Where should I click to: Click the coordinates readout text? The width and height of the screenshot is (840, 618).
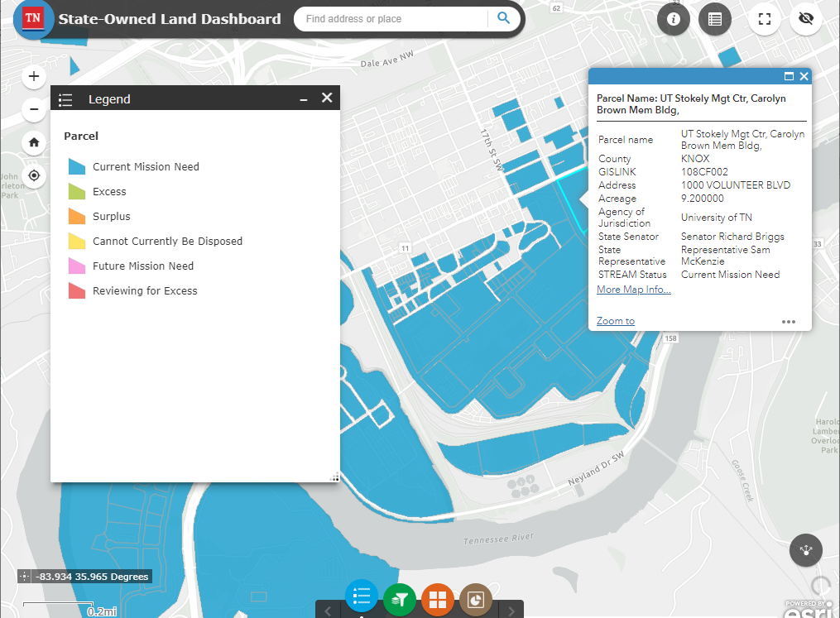[x=92, y=577]
